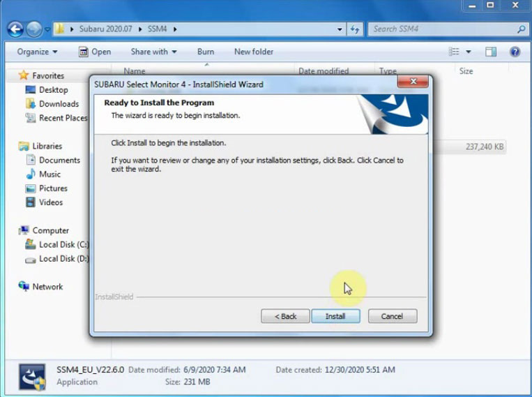Click the Install button in the wizard

pyautogui.click(x=335, y=316)
